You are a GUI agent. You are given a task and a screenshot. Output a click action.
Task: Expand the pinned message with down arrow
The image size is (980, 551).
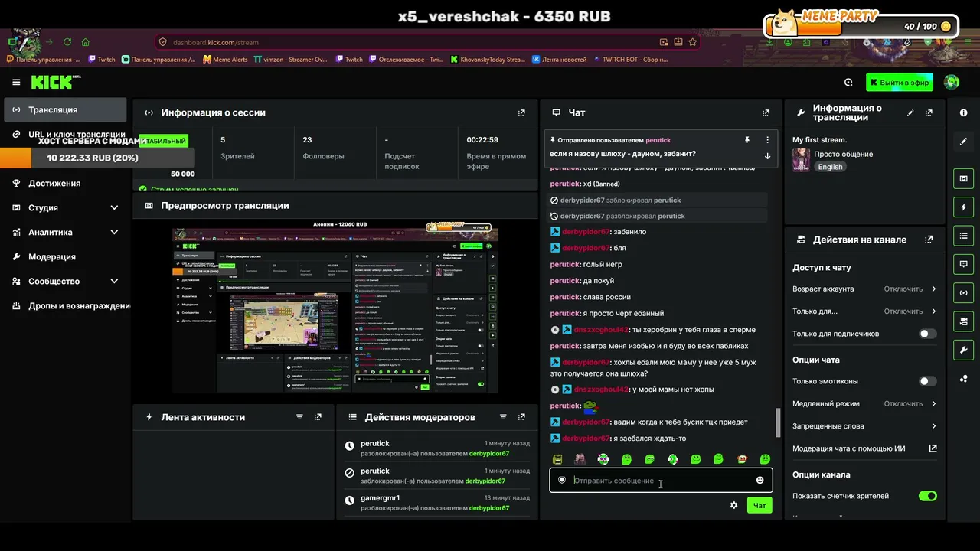pyautogui.click(x=767, y=156)
